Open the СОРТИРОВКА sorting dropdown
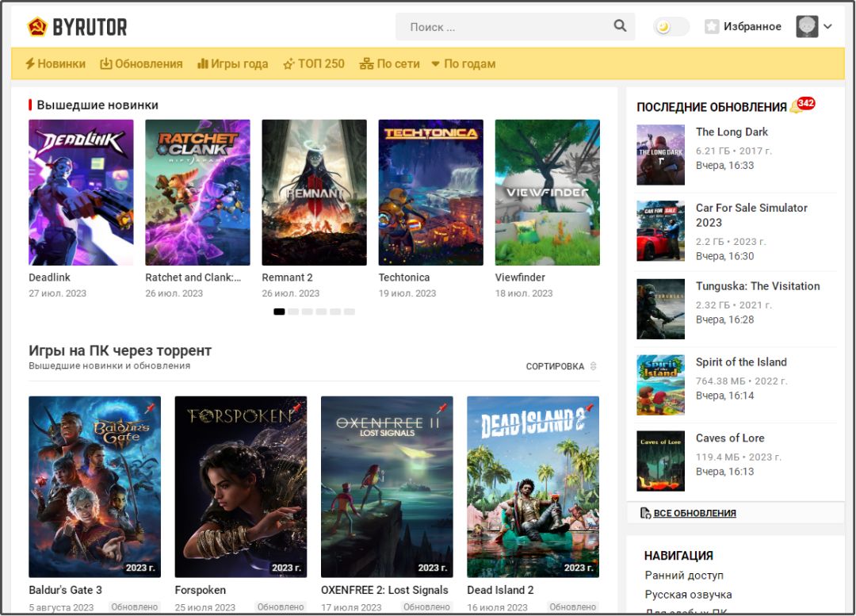The height and width of the screenshot is (616, 856). 561,366
